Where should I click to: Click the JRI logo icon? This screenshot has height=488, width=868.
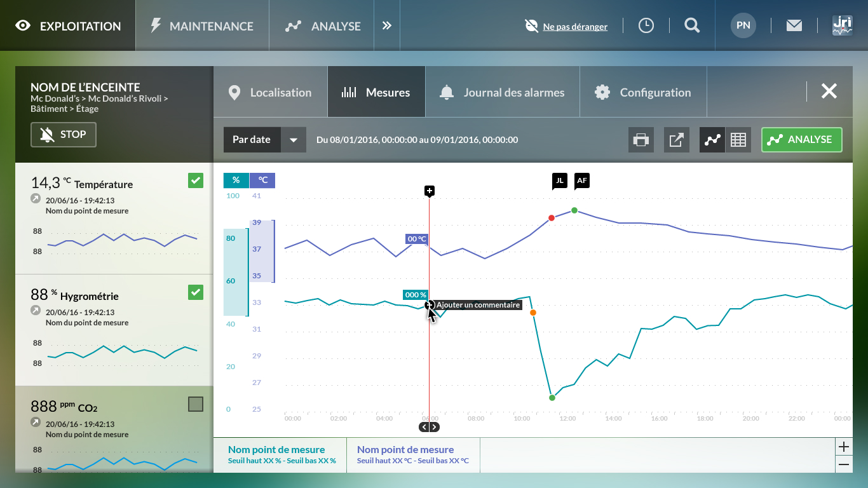pos(843,25)
